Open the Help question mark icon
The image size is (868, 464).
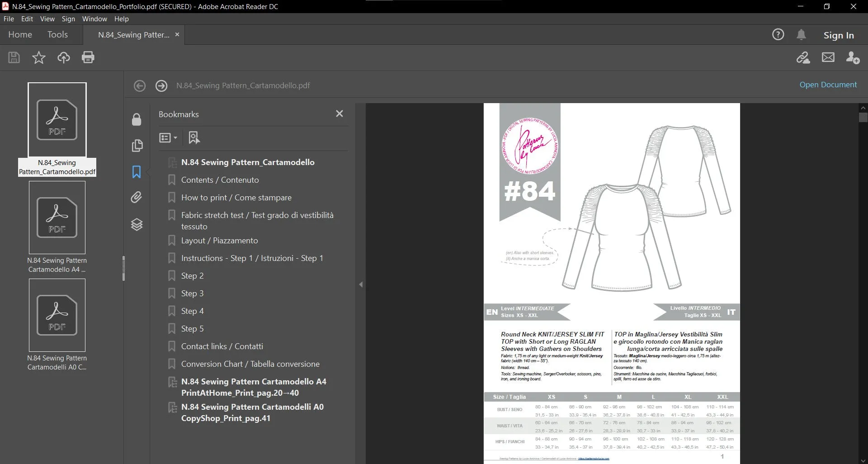pos(778,34)
